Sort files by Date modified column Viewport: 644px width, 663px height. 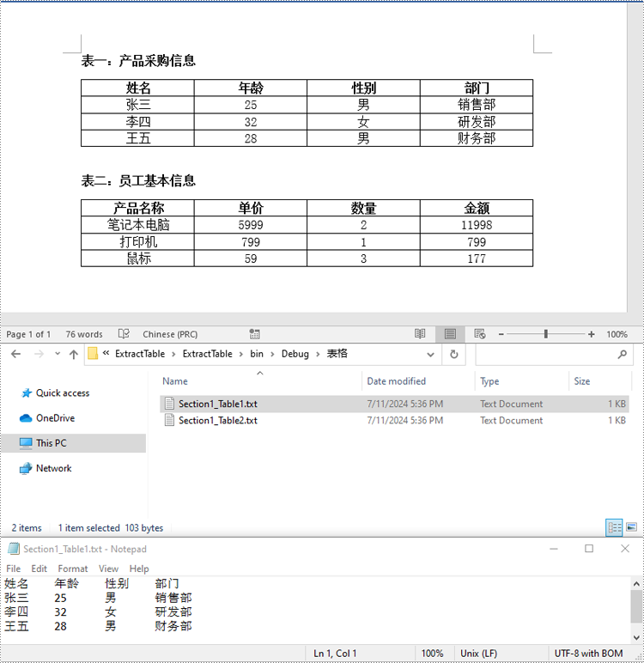pyautogui.click(x=396, y=381)
